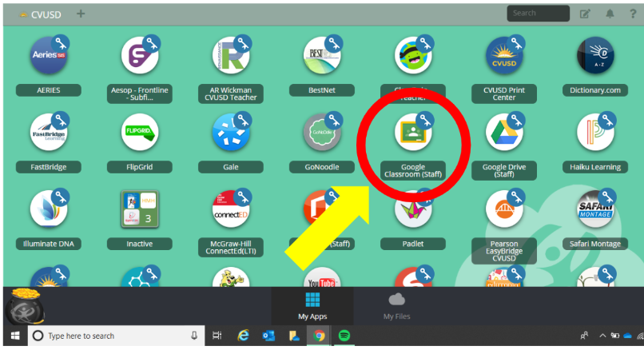Launch Dictionary.com app icon
This screenshot has height=350, width=644.
click(x=595, y=55)
